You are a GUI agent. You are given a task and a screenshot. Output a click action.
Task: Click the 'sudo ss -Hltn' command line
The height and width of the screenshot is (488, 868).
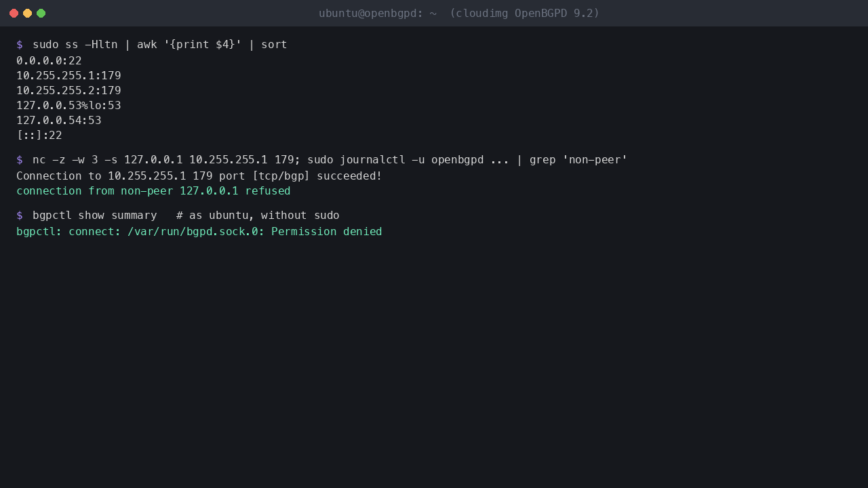coord(160,45)
